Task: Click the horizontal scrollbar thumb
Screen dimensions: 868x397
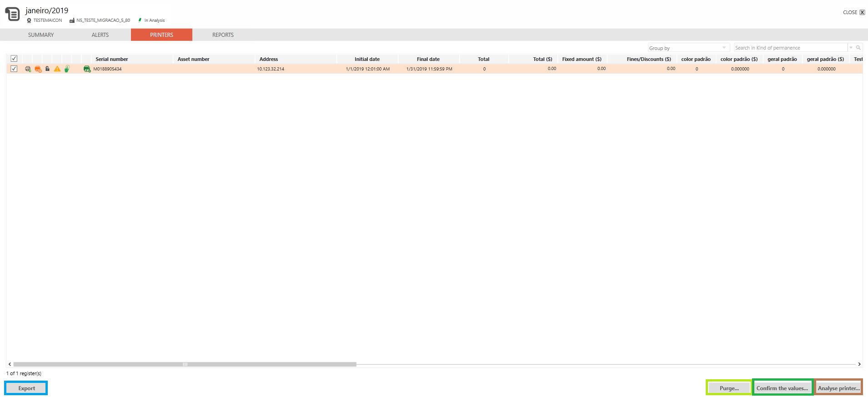Action: click(x=185, y=364)
